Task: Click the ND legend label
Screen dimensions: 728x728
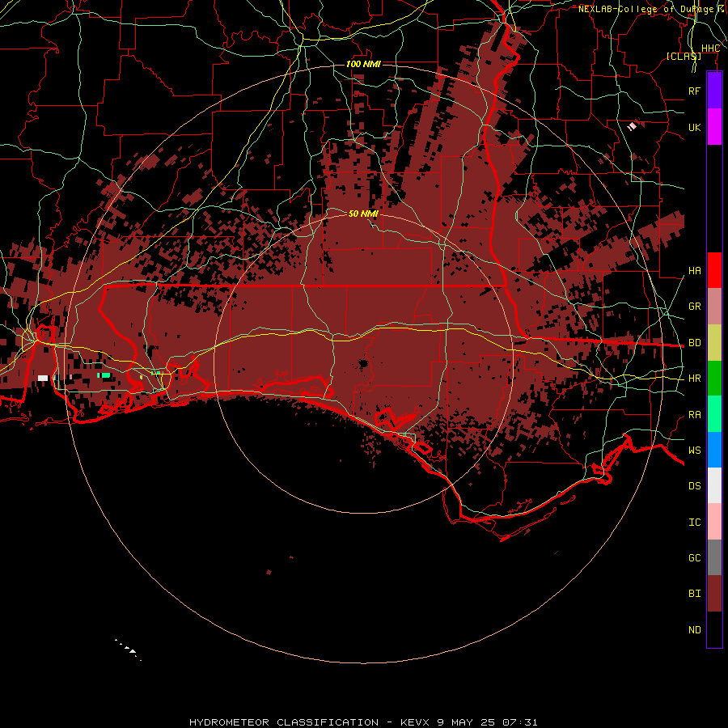Action: [695, 629]
